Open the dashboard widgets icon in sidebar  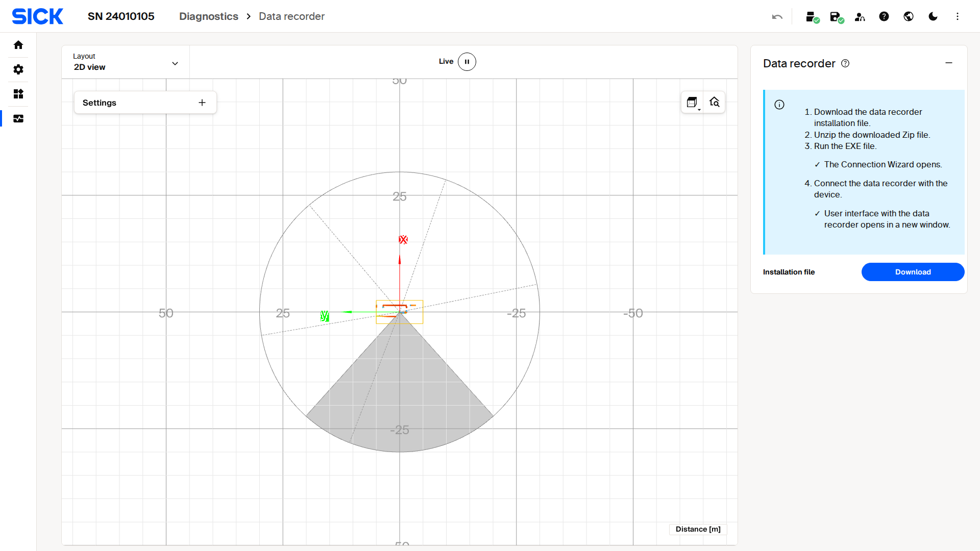click(x=18, y=94)
